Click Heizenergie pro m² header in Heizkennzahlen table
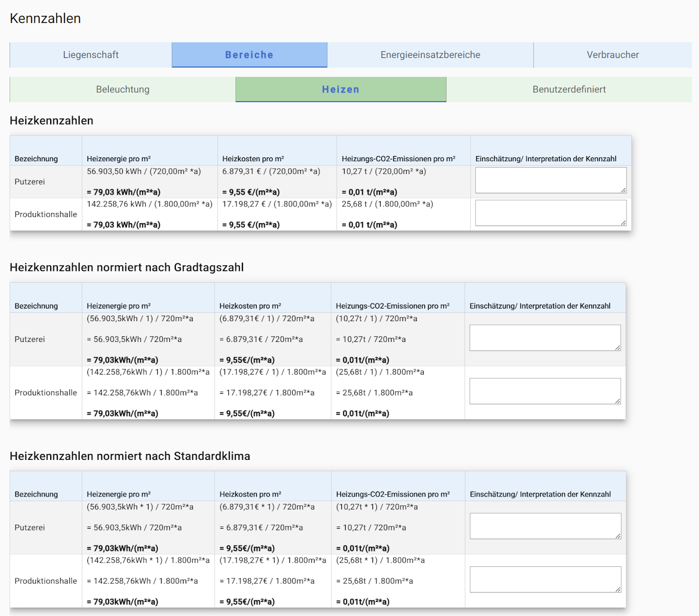This screenshot has height=616, width=699. coord(119,159)
